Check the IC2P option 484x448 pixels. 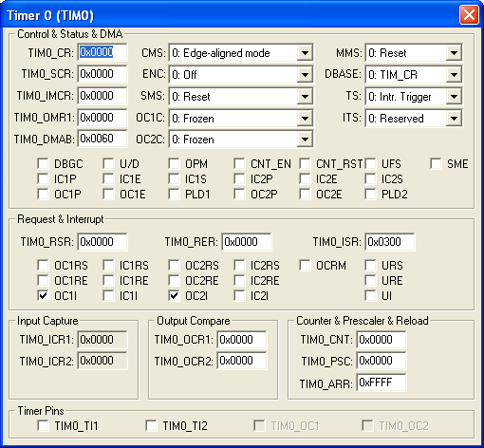pyautogui.click(x=239, y=179)
